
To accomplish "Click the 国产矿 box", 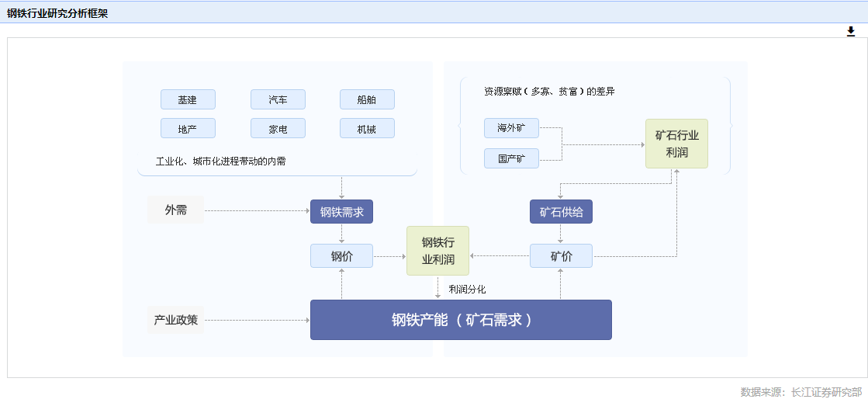I will coord(511,158).
